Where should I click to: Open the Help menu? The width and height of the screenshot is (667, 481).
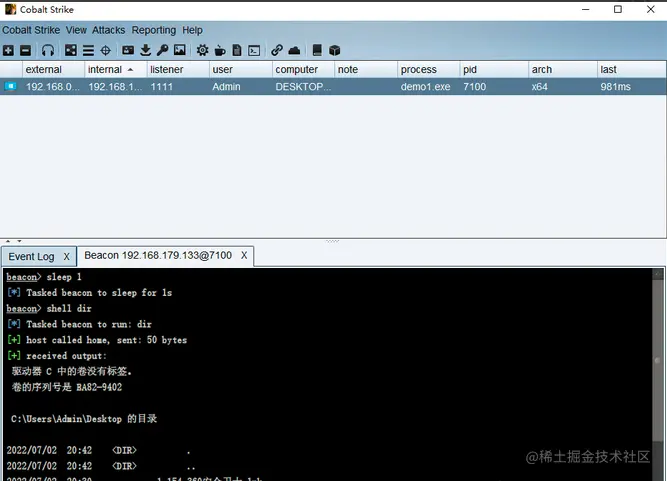point(192,30)
